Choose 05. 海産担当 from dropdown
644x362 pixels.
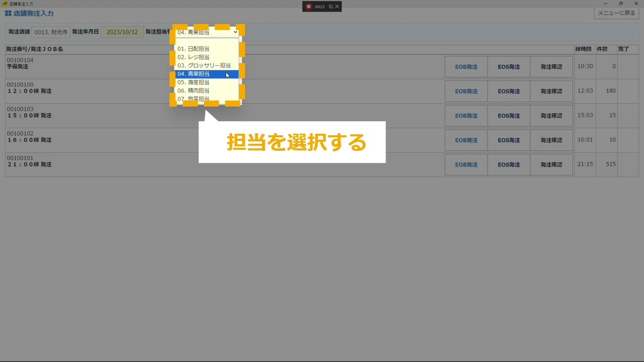[x=194, y=82]
